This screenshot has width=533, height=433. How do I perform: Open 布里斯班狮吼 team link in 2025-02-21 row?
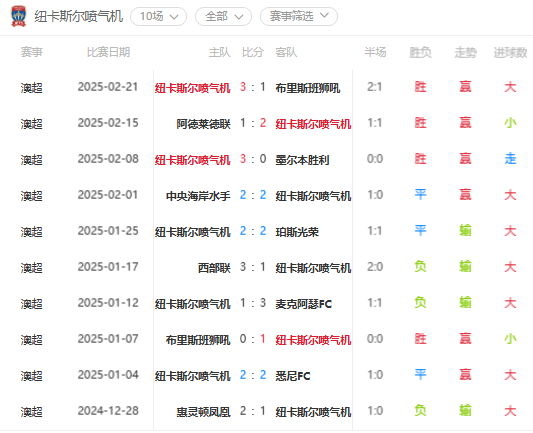pos(308,88)
